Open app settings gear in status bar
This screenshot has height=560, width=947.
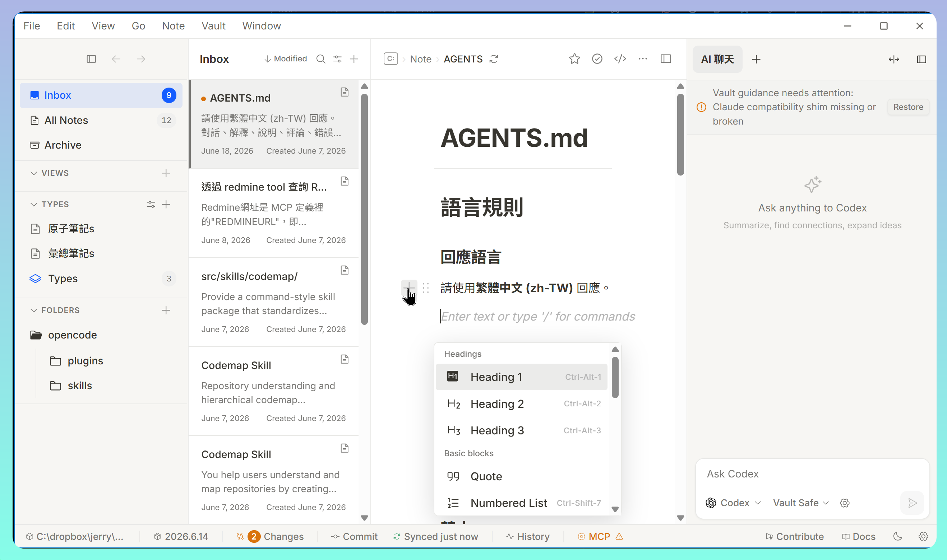[x=923, y=536]
